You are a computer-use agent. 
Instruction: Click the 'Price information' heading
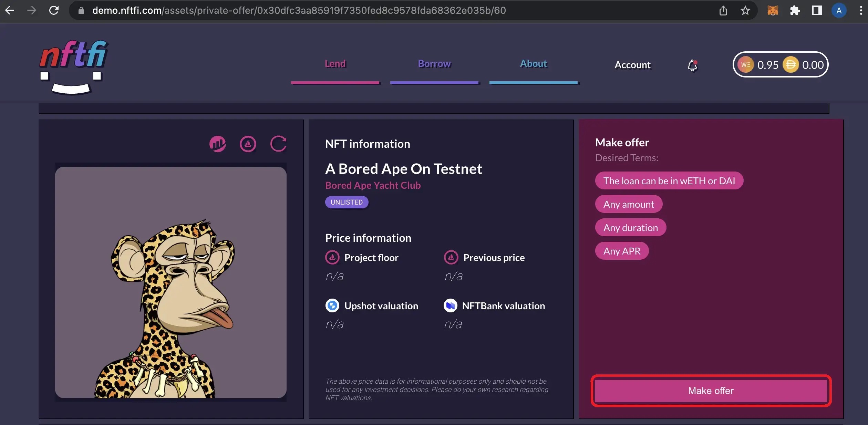pyautogui.click(x=368, y=238)
